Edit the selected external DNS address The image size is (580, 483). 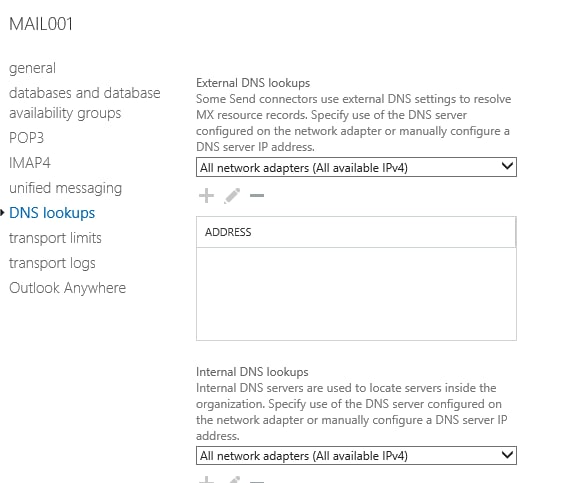232,196
